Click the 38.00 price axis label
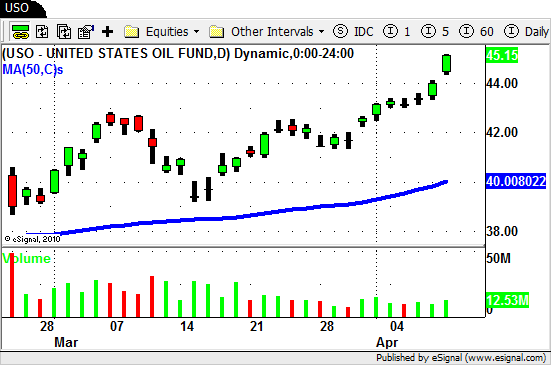 [x=502, y=232]
